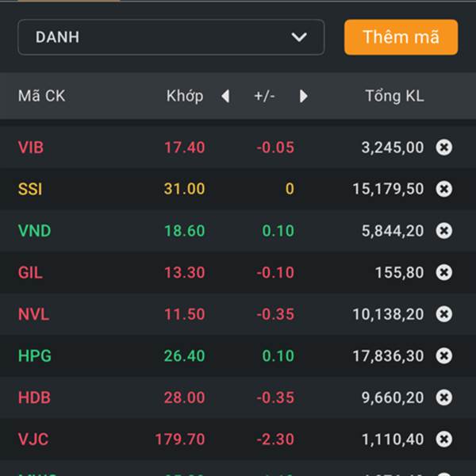Remove SSI from the watchlist
This screenshot has width=476, height=476.
(x=444, y=189)
